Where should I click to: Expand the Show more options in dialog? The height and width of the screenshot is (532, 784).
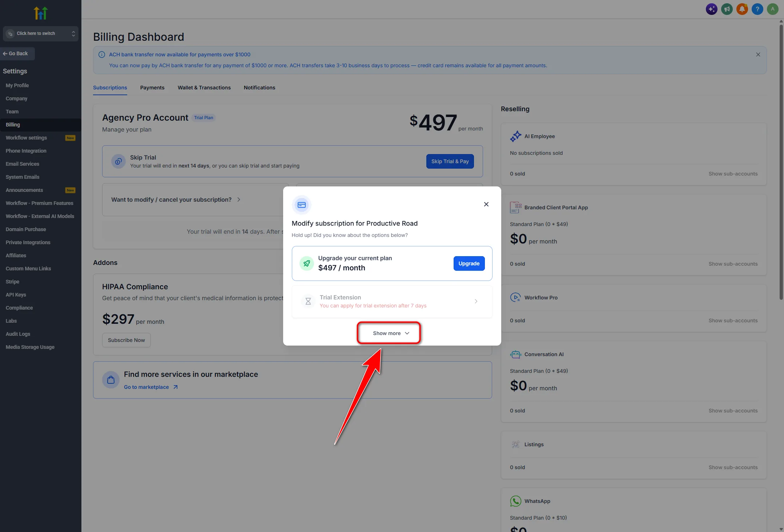tap(391, 333)
